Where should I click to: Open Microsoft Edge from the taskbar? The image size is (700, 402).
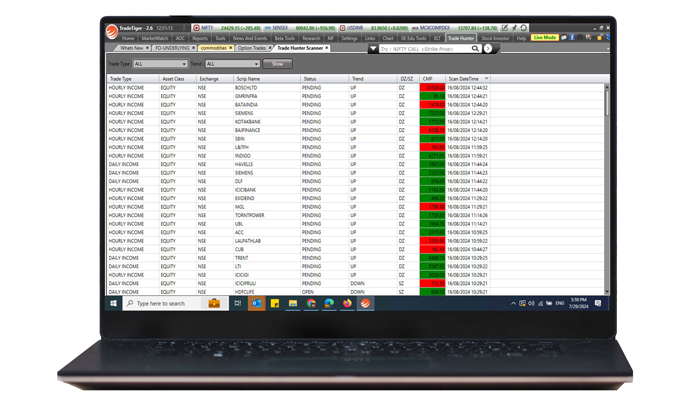[x=329, y=303]
